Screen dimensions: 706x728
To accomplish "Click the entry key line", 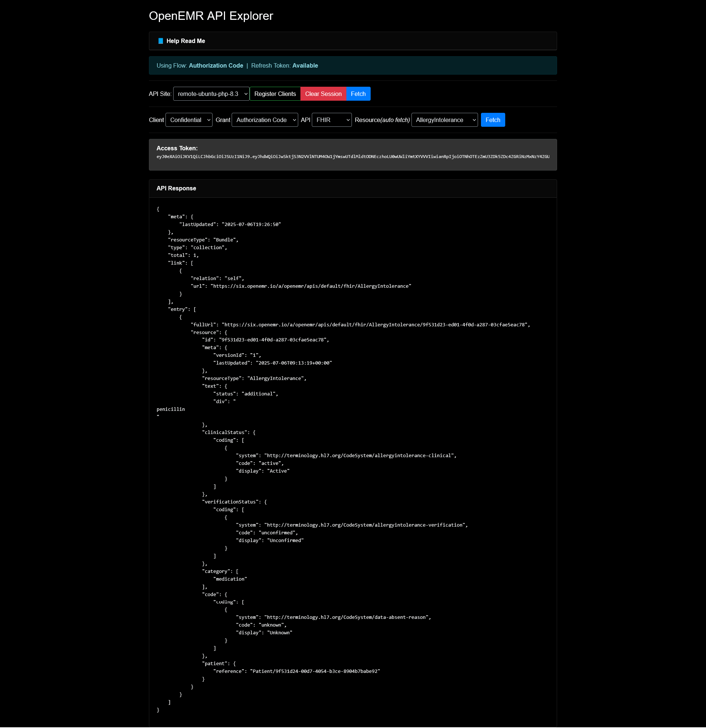I will pyautogui.click(x=182, y=309).
